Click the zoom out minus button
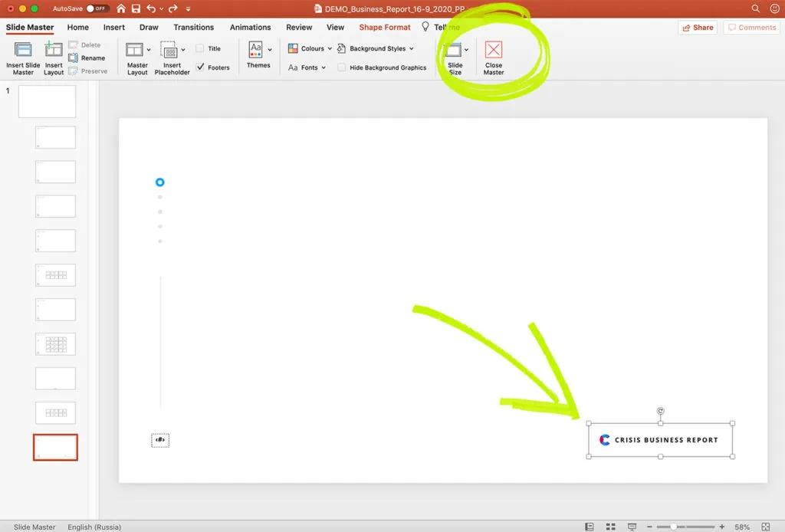785x532 pixels. click(649, 527)
